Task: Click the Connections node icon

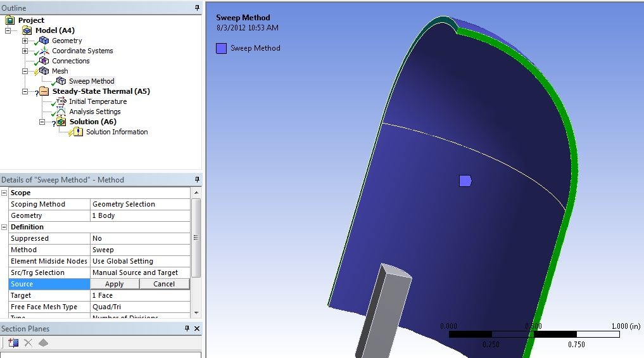Action: [44, 61]
